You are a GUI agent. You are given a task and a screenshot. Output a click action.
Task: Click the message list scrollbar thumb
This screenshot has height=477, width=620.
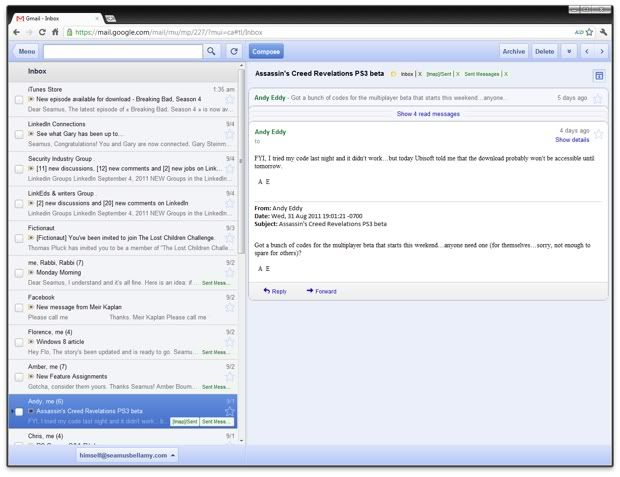point(241,162)
